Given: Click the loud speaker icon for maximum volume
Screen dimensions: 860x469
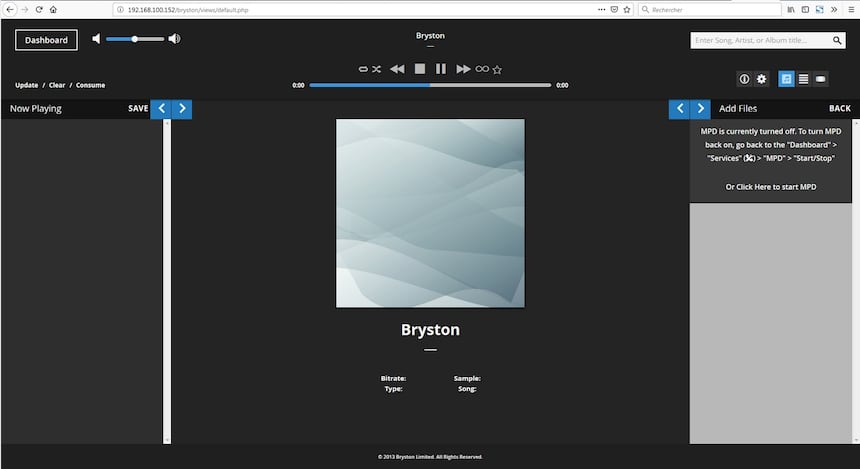Looking at the screenshot, I should pyautogui.click(x=174, y=38).
